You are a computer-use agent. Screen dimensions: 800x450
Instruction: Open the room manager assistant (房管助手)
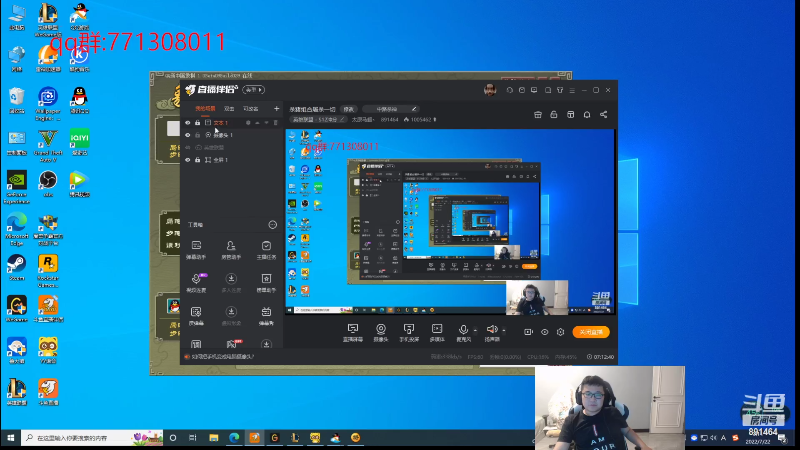(231, 250)
